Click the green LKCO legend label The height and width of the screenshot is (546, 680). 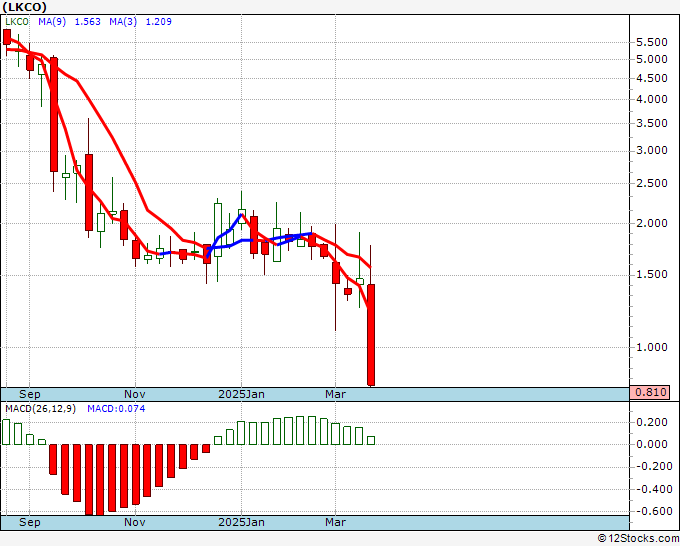pyautogui.click(x=17, y=22)
